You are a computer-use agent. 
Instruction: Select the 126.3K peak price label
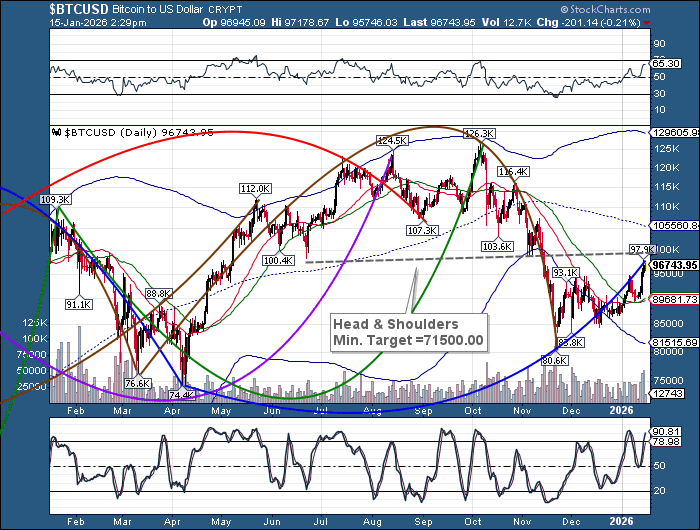coord(480,132)
